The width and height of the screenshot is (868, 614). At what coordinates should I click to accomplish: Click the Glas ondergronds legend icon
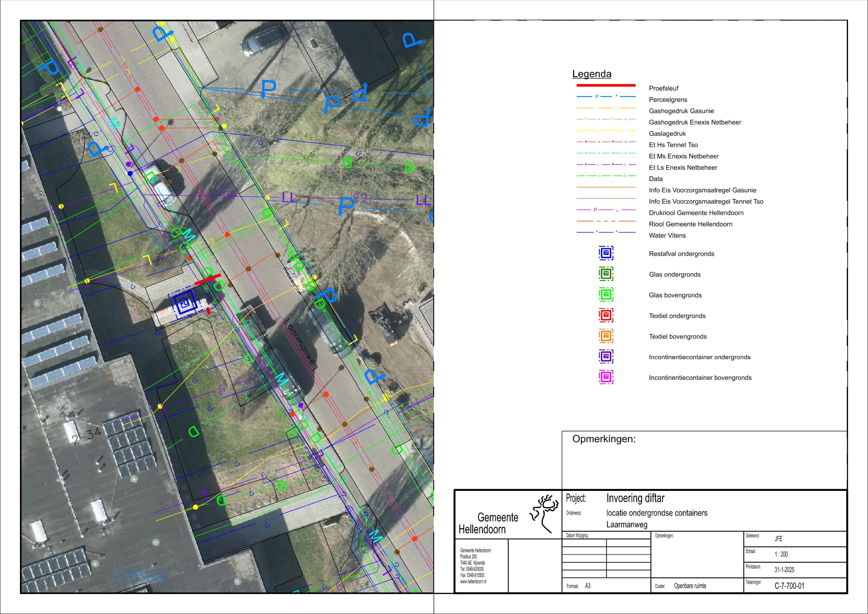606,274
